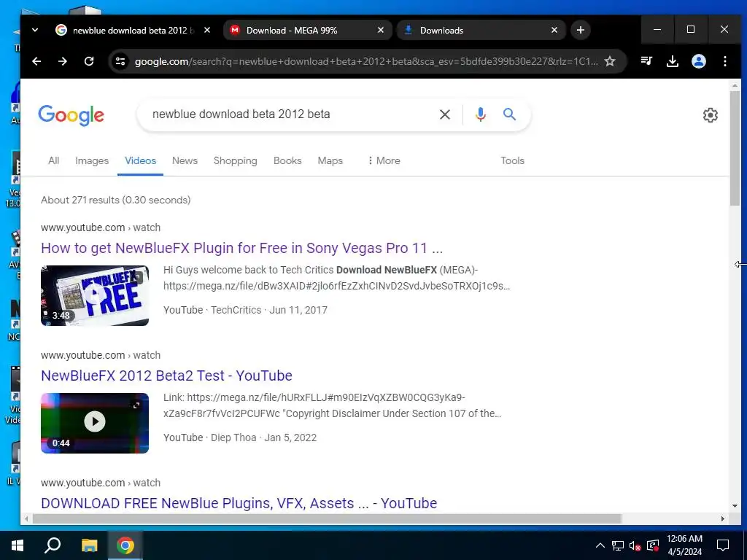Open Windows notification center

click(723, 545)
